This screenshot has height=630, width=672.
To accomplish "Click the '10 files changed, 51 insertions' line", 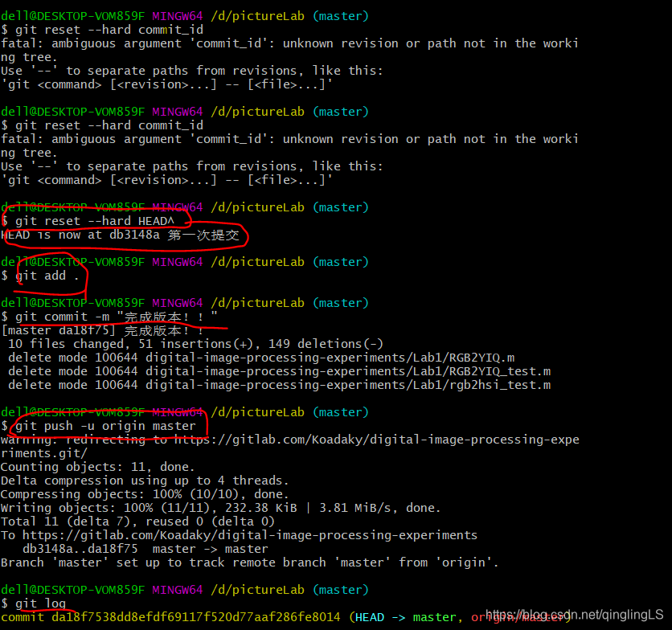I will [195, 344].
